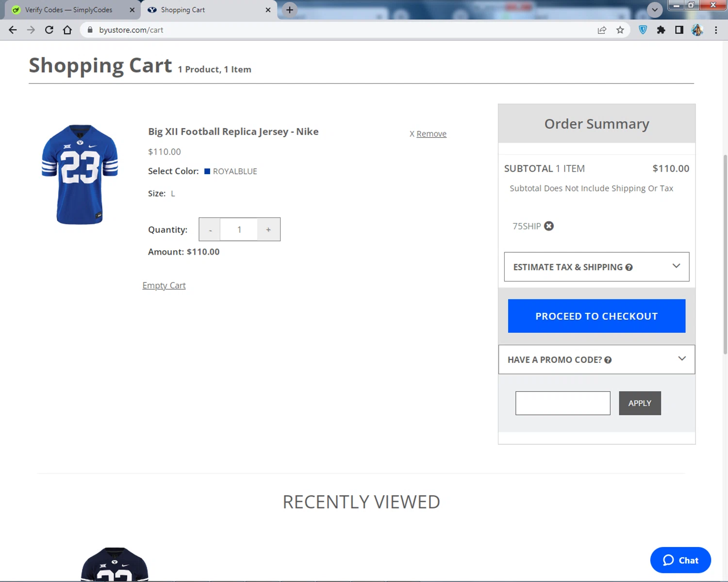Go back using the browser back arrow

[13, 30]
